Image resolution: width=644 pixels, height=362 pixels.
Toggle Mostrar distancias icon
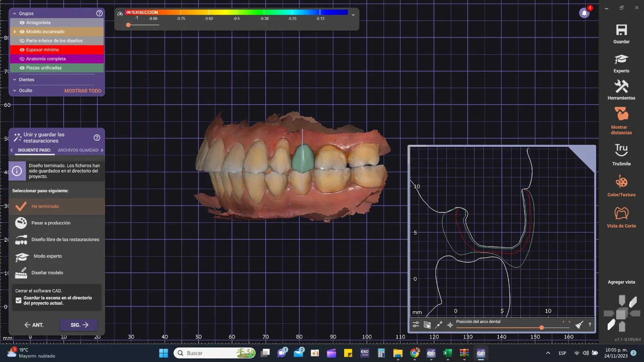coord(621,115)
